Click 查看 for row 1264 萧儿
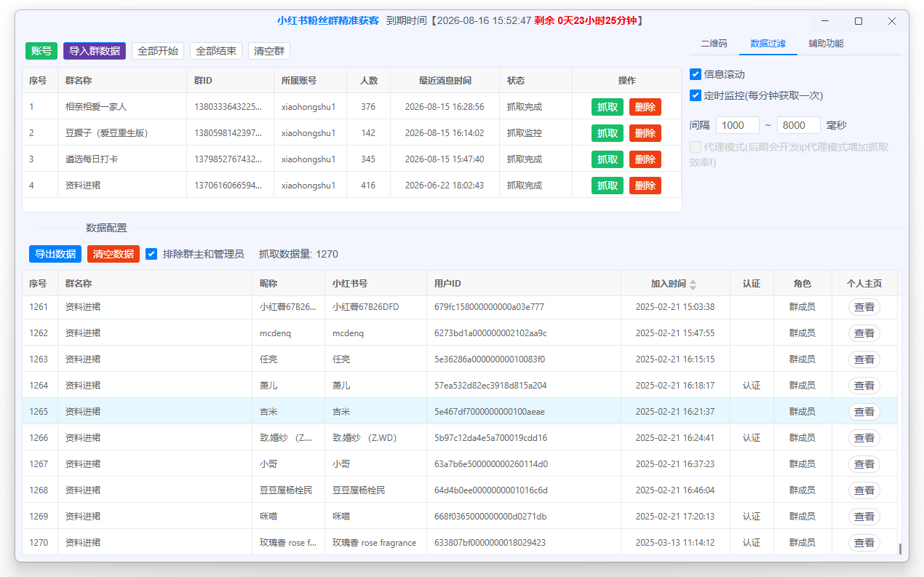 [864, 386]
